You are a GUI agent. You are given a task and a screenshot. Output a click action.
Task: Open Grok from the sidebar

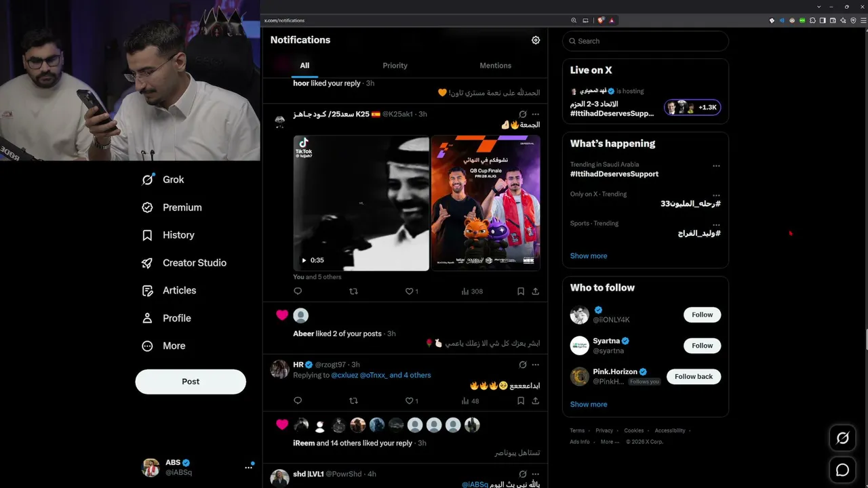pyautogui.click(x=163, y=180)
